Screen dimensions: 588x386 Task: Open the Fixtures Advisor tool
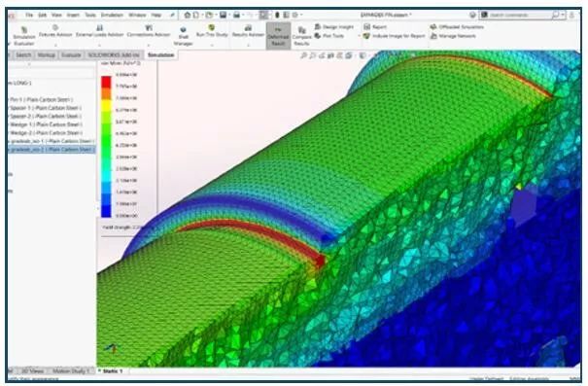tap(55, 31)
